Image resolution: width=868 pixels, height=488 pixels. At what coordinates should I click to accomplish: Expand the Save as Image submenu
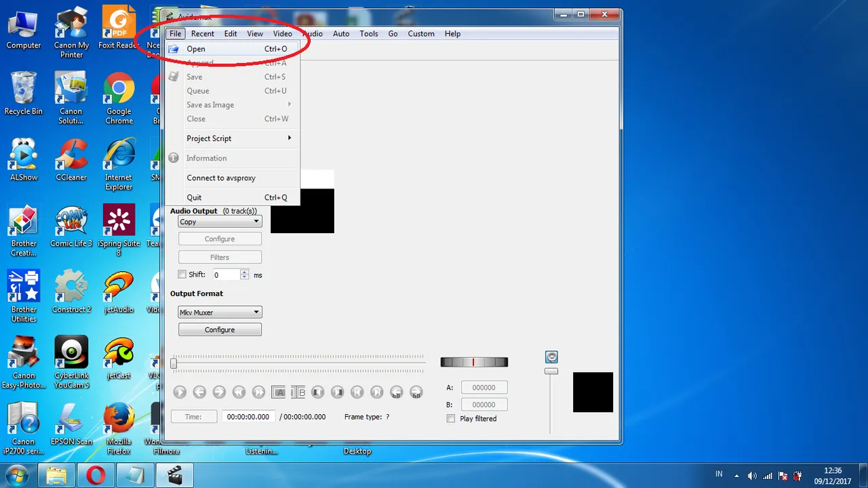pos(231,105)
